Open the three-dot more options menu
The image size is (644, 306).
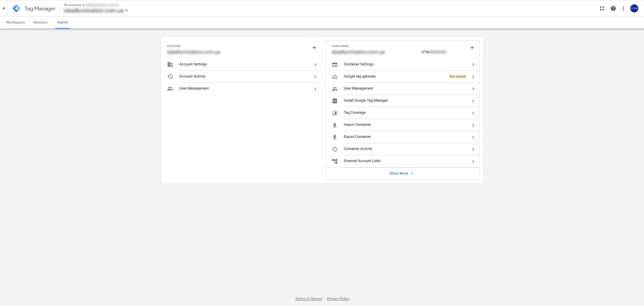623,8
